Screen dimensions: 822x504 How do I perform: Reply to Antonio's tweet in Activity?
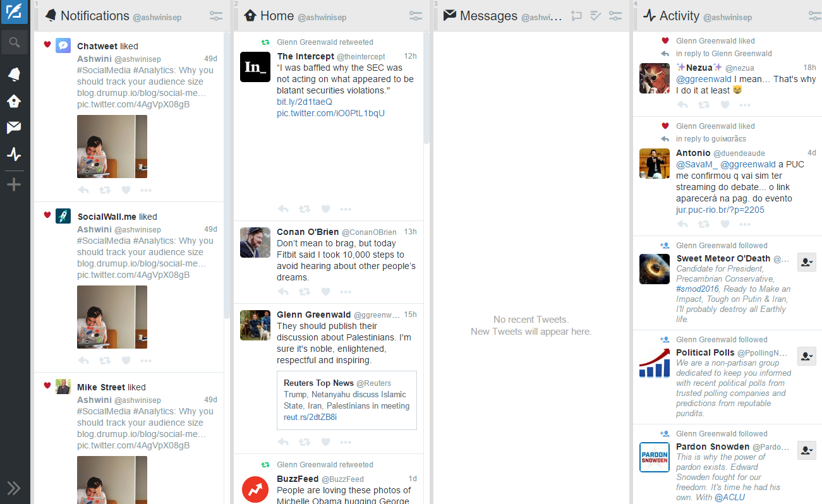[x=683, y=224]
